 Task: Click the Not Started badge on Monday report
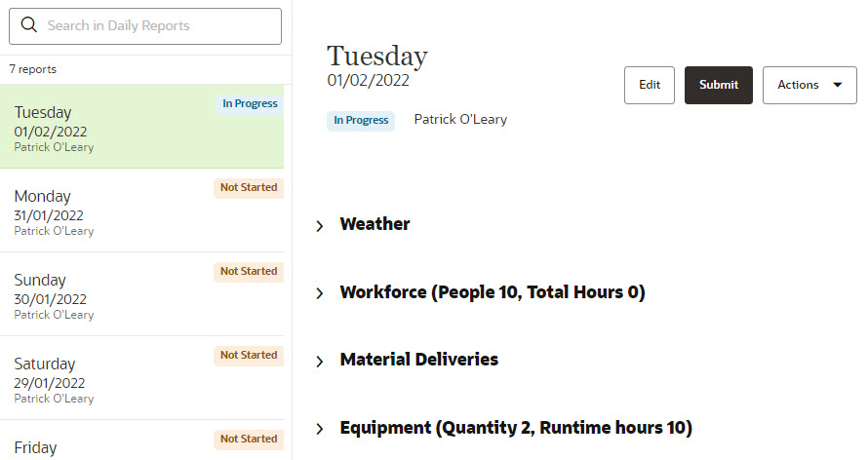point(249,187)
